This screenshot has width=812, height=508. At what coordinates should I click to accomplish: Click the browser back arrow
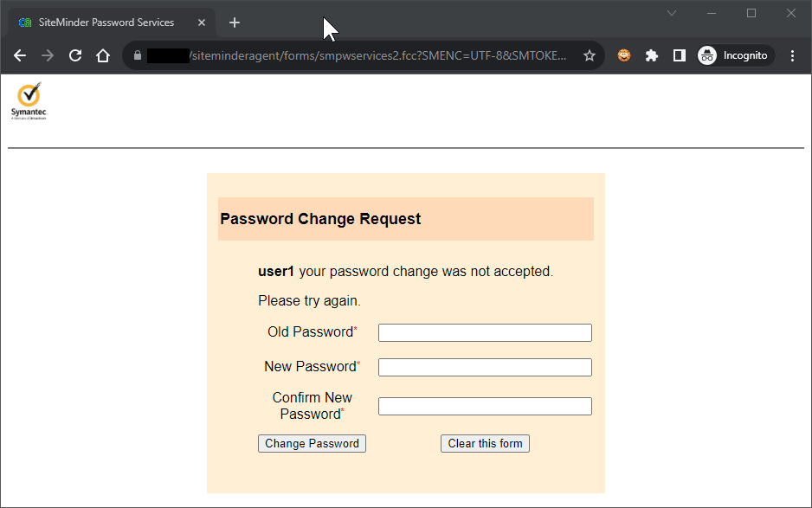(20, 55)
